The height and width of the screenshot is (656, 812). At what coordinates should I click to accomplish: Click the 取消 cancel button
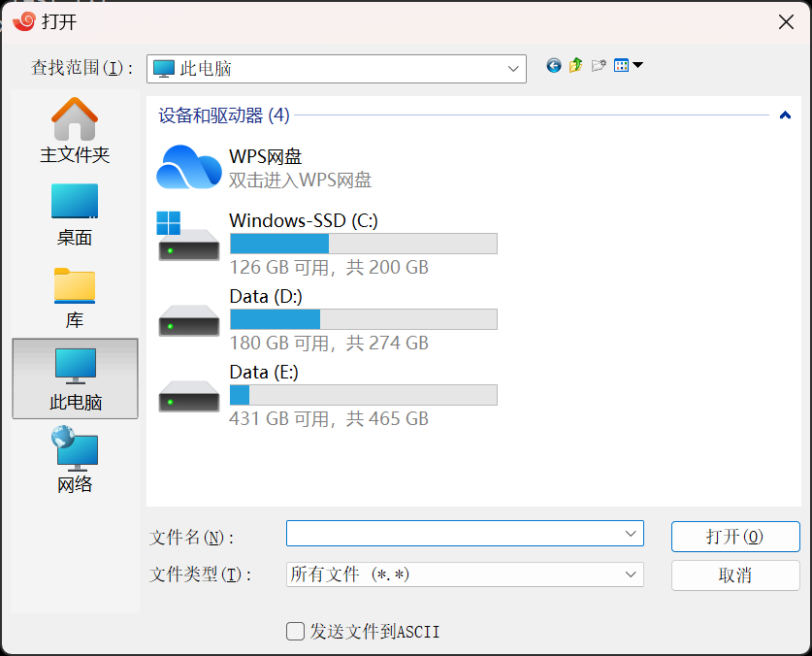(735, 575)
